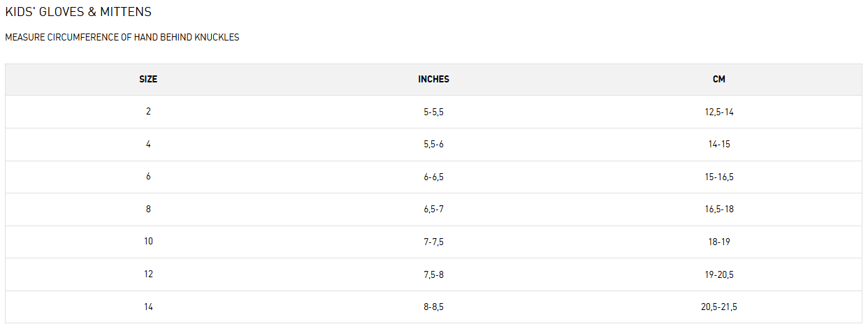The width and height of the screenshot is (868, 331).
Task: Click the 7,5-8 inches cell
Action: (433, 274)
